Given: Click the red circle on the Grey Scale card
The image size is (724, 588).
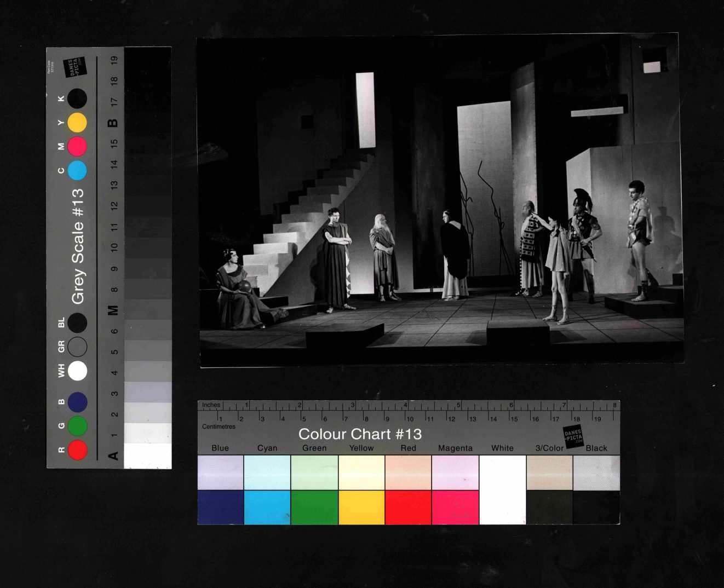Looking at the screenshot, I should (x=78, y=450).
